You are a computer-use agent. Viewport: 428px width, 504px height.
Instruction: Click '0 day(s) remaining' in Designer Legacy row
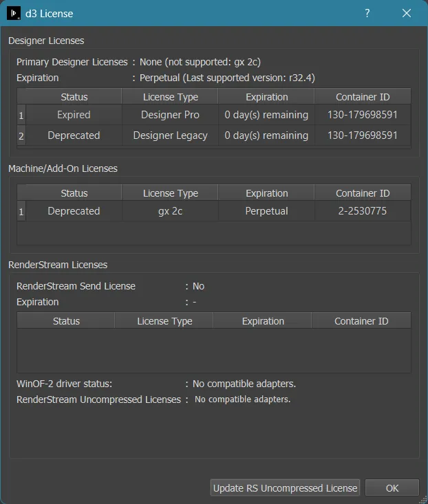pyautogui.click(x=266, y=135)
